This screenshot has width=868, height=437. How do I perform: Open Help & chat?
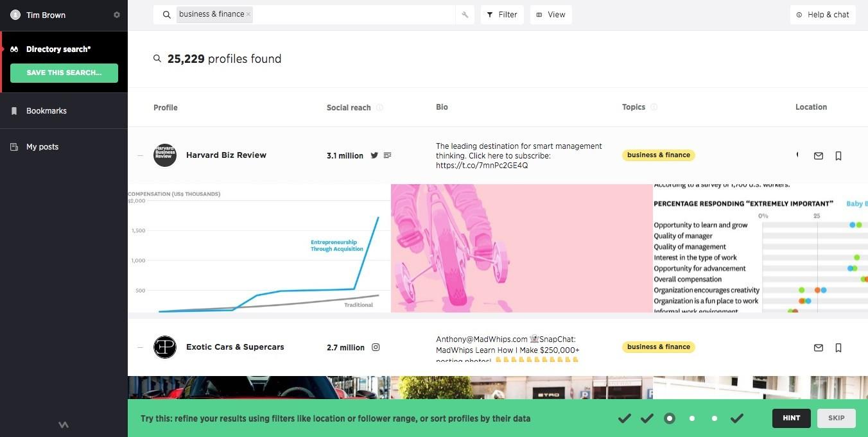822,15
